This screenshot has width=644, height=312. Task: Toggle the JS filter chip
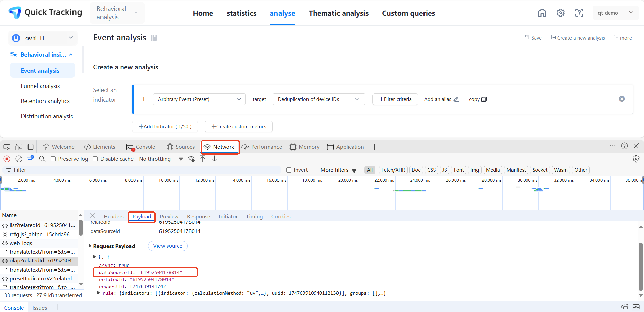tap(445, 170)
